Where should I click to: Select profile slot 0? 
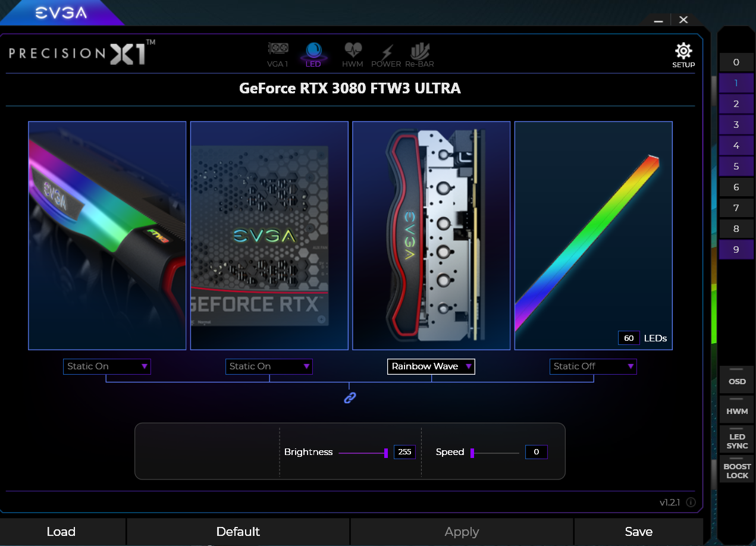pos(736,62)
